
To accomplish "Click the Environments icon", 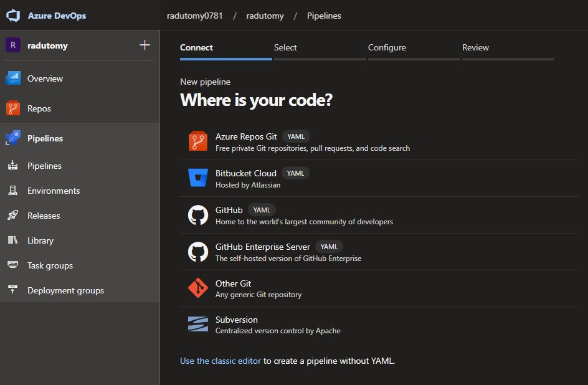I will (x=12, y=191).
